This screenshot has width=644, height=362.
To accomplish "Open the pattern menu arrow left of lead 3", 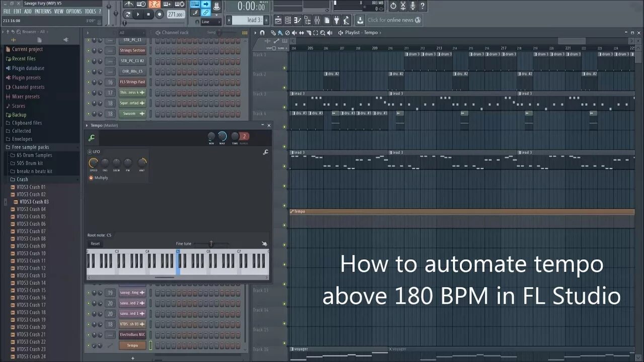I will [229, 20].
